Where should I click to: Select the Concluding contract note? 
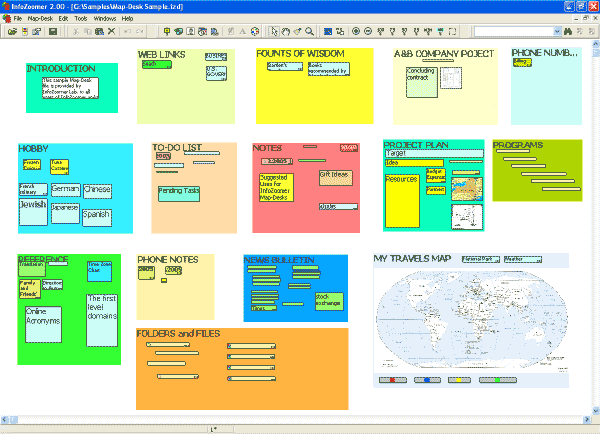point(422,82)
